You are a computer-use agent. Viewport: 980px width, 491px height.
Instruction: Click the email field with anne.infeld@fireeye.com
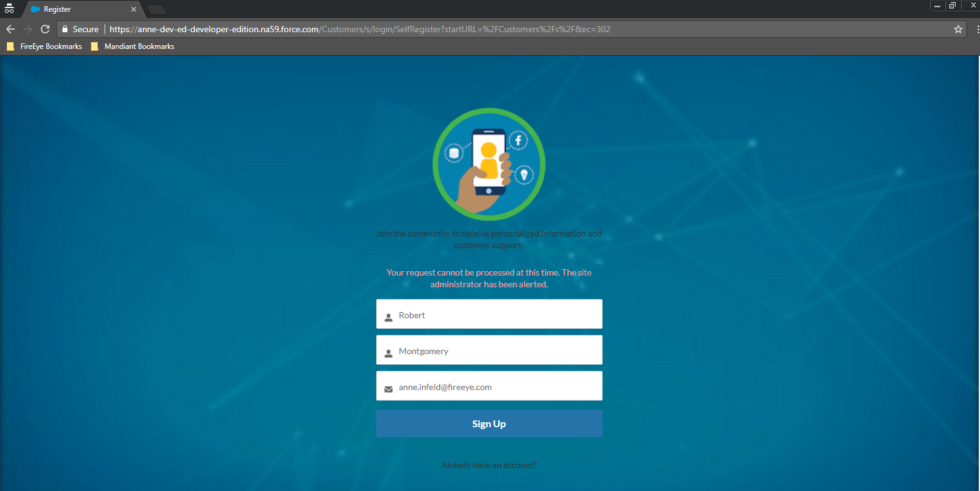click(489, 386)
